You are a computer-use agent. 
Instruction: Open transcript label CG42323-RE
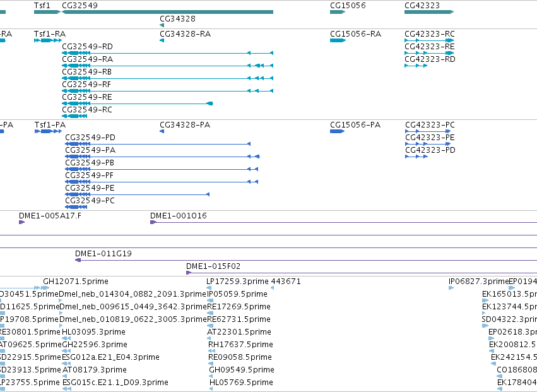click(430, 47)
